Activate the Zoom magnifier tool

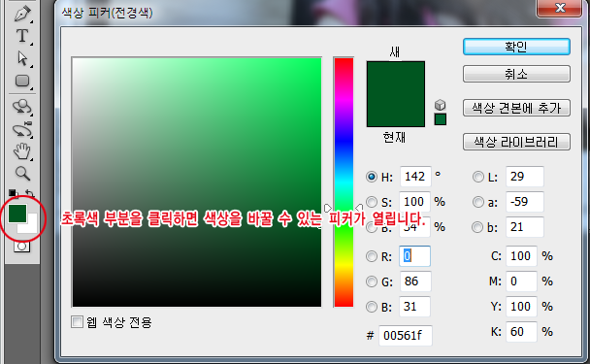(22, 174)
